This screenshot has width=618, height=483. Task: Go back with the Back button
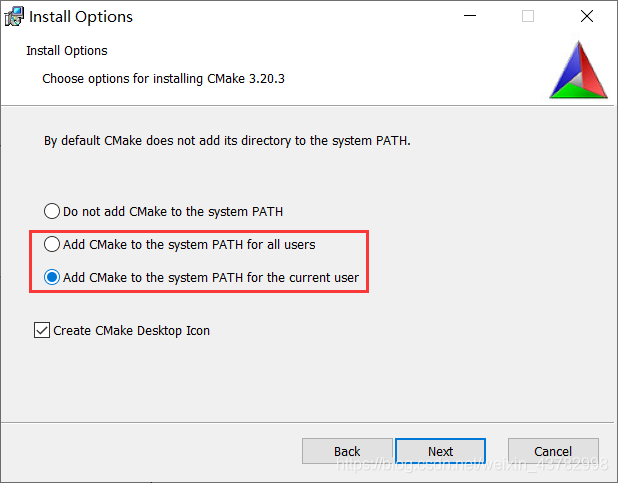(347, 451)
